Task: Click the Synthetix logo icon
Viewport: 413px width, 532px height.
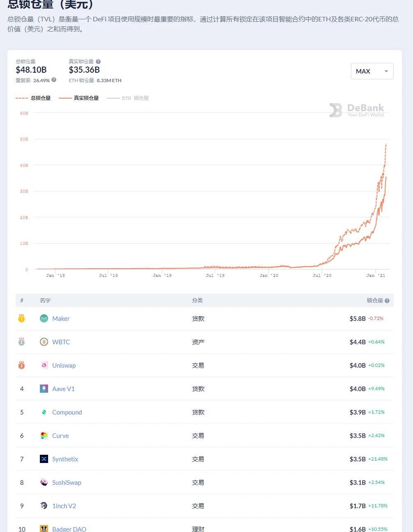Action: point(44,459)
